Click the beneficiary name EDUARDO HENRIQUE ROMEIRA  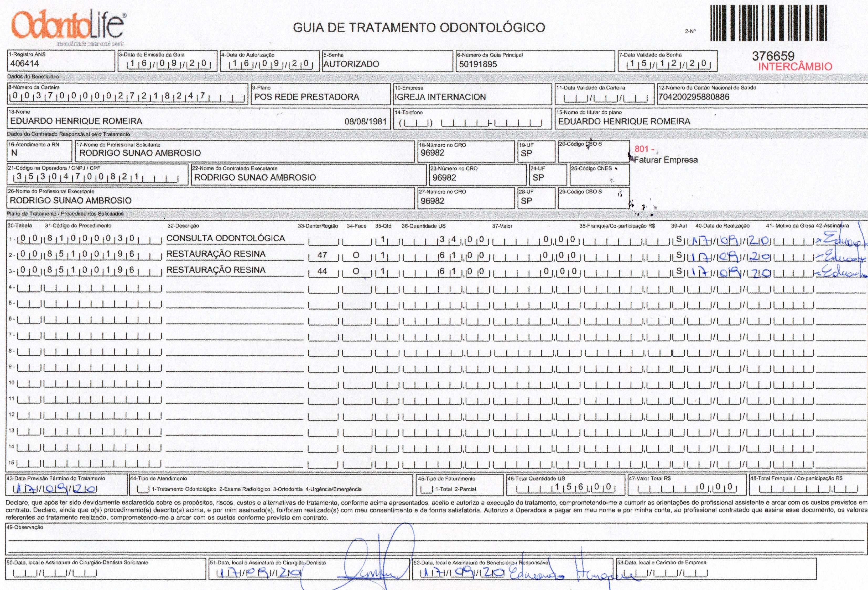76,121
